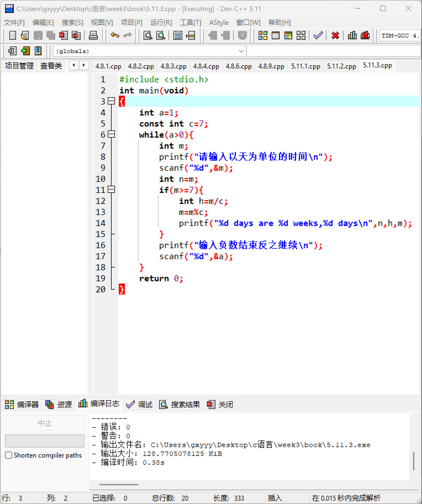Collapse the main function fold at line 3
The width and height of the screenshot is (422, 504).
(x=111, y=101)
